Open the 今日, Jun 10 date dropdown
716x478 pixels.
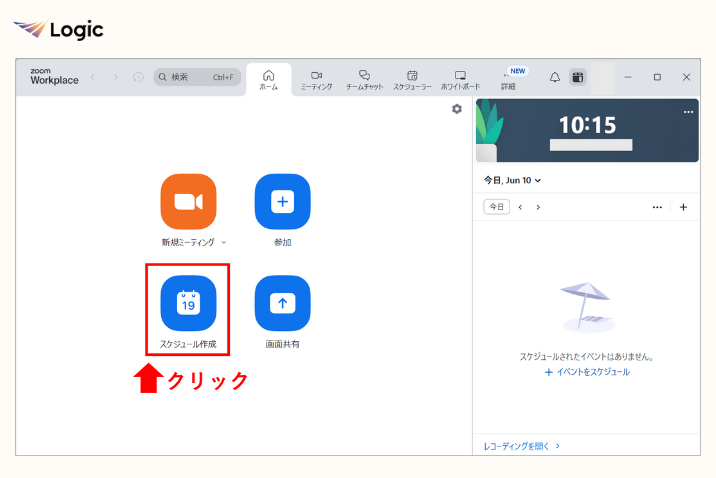512,180
